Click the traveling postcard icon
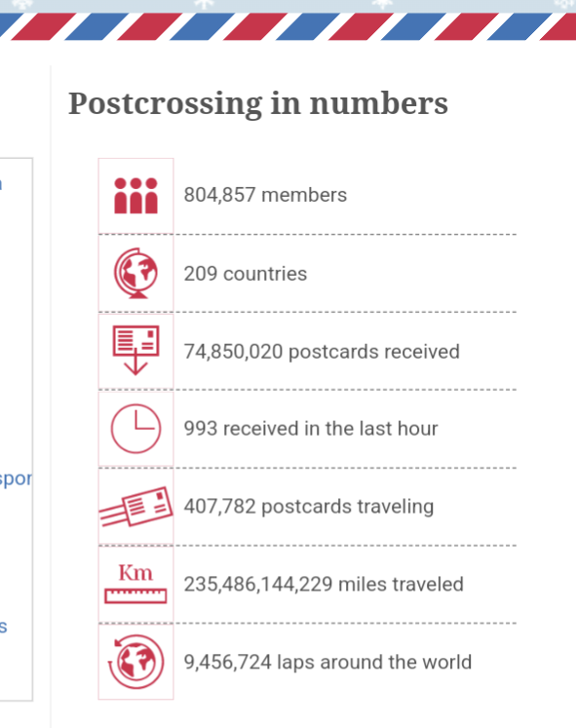 tap(135, 507)
